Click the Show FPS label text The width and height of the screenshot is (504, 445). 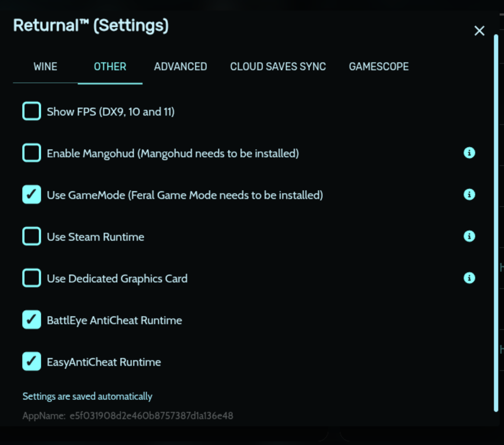[110, 112]
